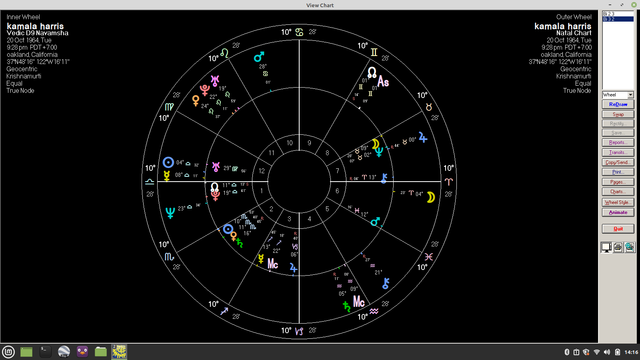The height and width of the screenshot is (360, 640).
Task: Click the outer wheel Mc point
Action: pyautogui.click(x=359, y=302)
